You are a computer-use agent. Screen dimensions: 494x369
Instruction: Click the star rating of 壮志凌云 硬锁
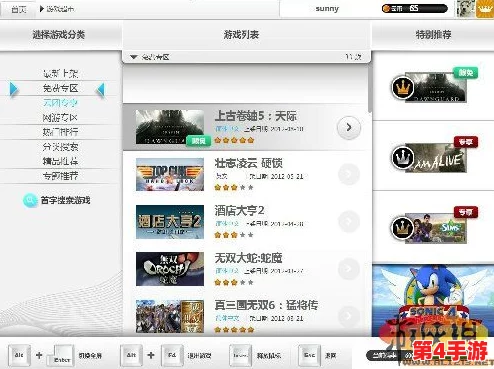click(234, 187)
